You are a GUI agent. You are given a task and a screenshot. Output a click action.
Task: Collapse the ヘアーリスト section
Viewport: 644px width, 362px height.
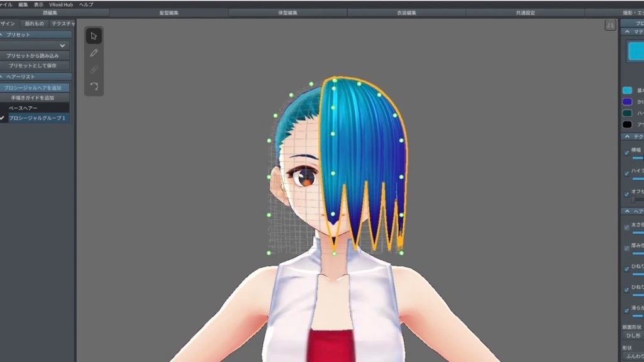click(x=3, y=77)
